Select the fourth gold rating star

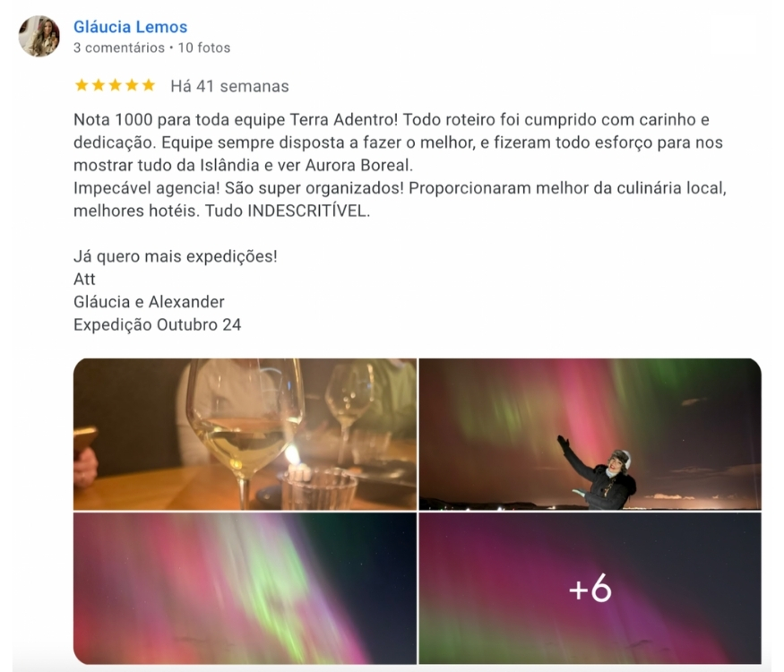(132, 85)
